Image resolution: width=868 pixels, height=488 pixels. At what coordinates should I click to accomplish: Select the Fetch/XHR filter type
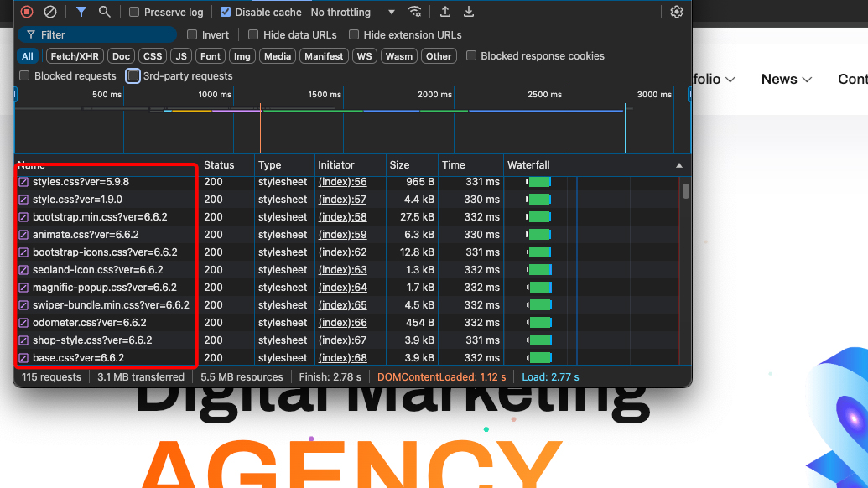tap(74, 56)
